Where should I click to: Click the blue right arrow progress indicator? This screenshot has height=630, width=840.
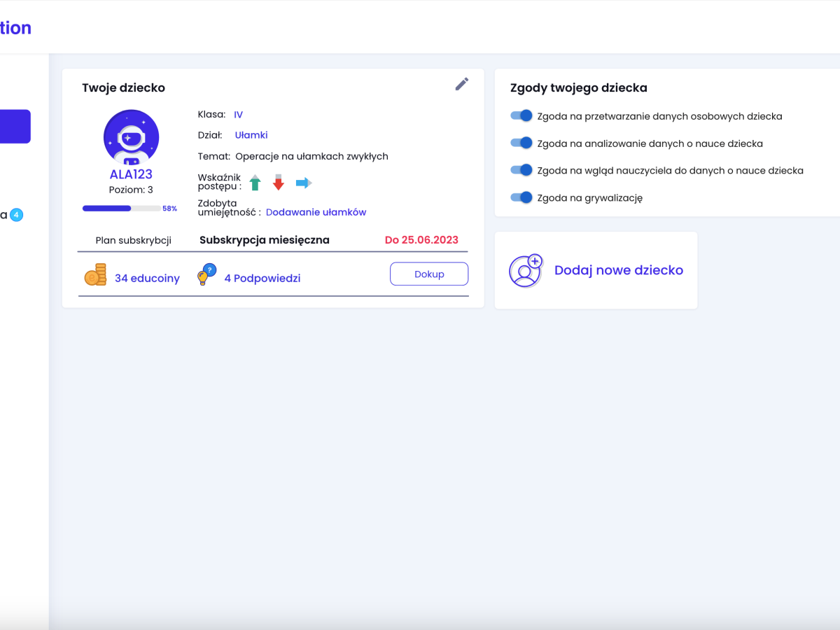tap(303, 183)
